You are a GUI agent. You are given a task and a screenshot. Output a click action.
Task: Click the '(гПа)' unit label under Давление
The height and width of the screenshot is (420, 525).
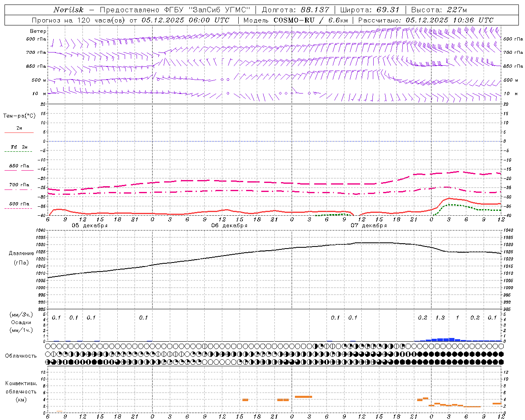[21, 263]
